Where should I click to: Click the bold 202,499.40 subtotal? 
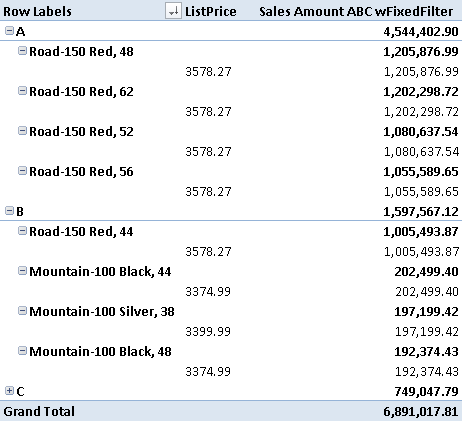[427, 272]
